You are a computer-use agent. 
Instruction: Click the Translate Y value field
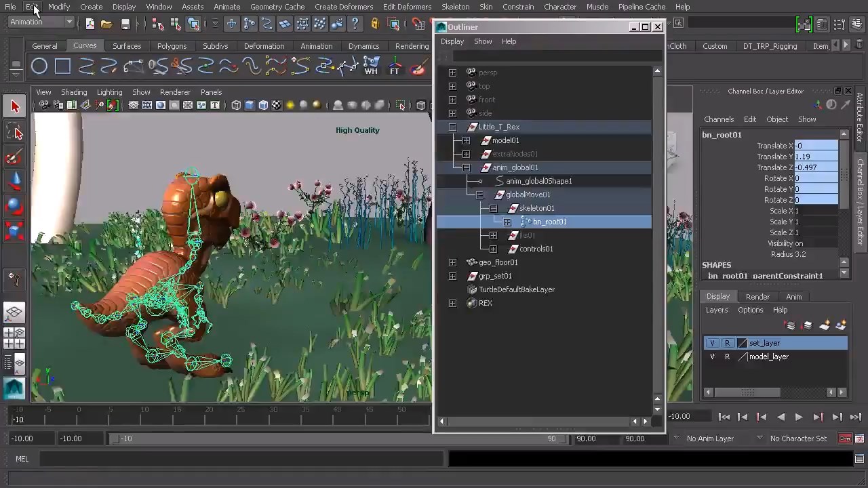coord(816,157)
